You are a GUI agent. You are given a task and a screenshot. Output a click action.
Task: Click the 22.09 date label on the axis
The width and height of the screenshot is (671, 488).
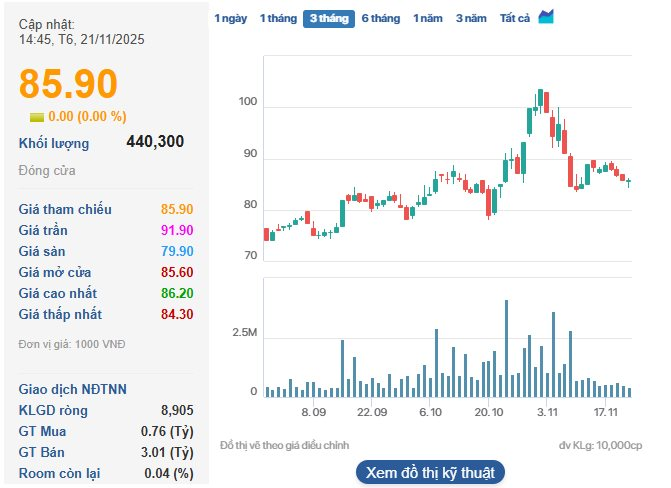[x=371, y=412]
